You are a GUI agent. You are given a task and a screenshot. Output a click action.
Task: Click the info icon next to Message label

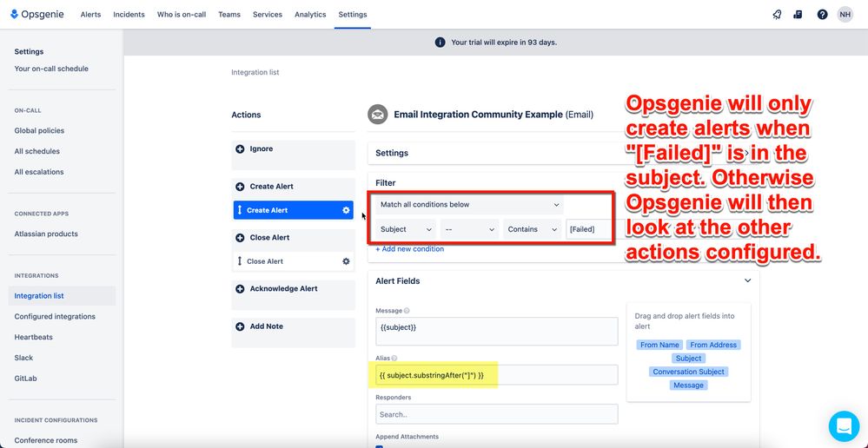click(x=407, y=311)
